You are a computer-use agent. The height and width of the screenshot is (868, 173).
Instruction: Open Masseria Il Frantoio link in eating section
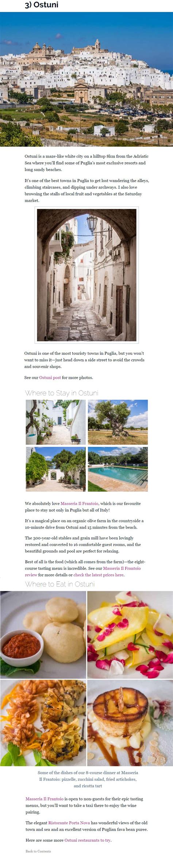(x=45, y=799)
